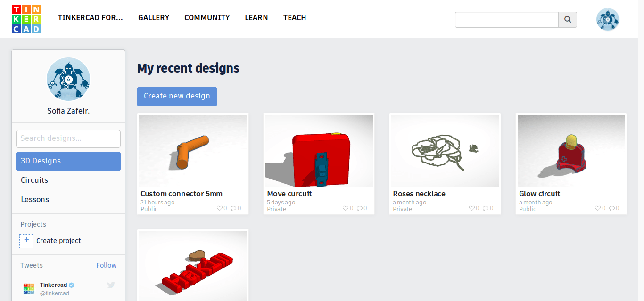644x301 pixels.
Task: Open the TEACH menu item
Action: pos(294,17)
